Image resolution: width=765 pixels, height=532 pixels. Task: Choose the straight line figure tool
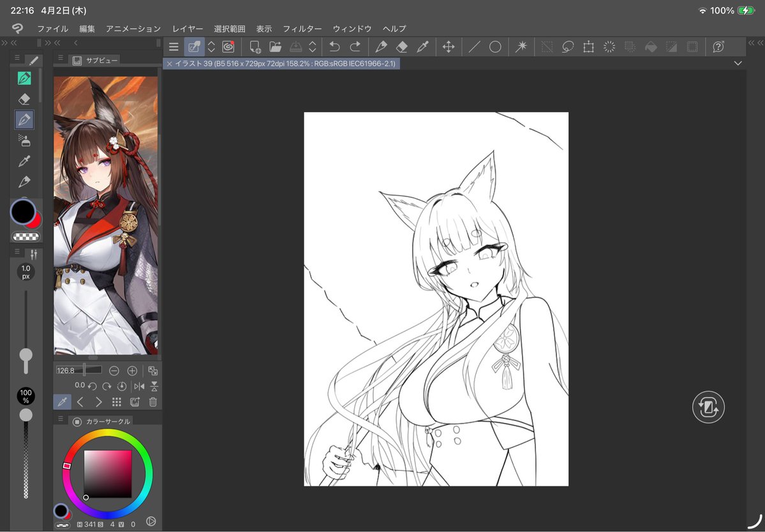coord(474,47)
